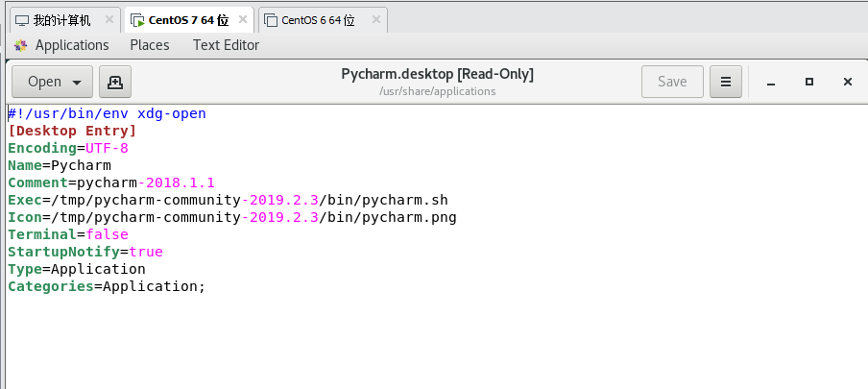The height and width of the screenshot is (389, 868).
Task: Close the Pycharm.desktop editor window
Action: pos(848,82)
